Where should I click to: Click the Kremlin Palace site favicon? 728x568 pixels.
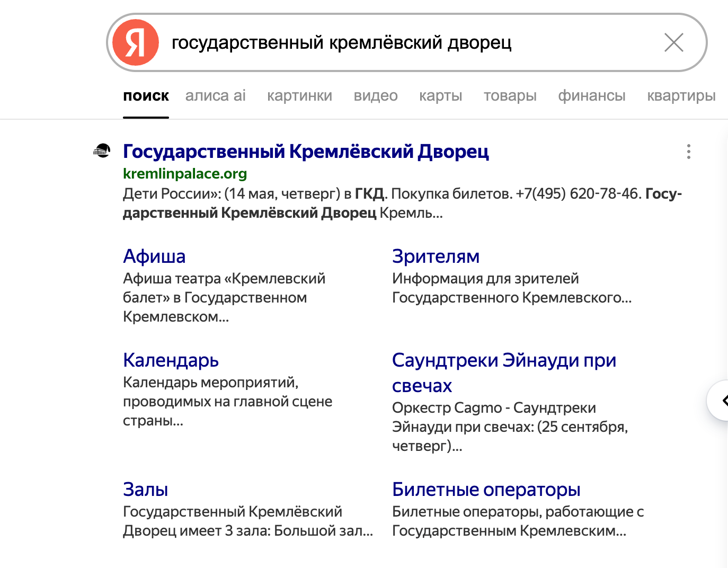102,151
